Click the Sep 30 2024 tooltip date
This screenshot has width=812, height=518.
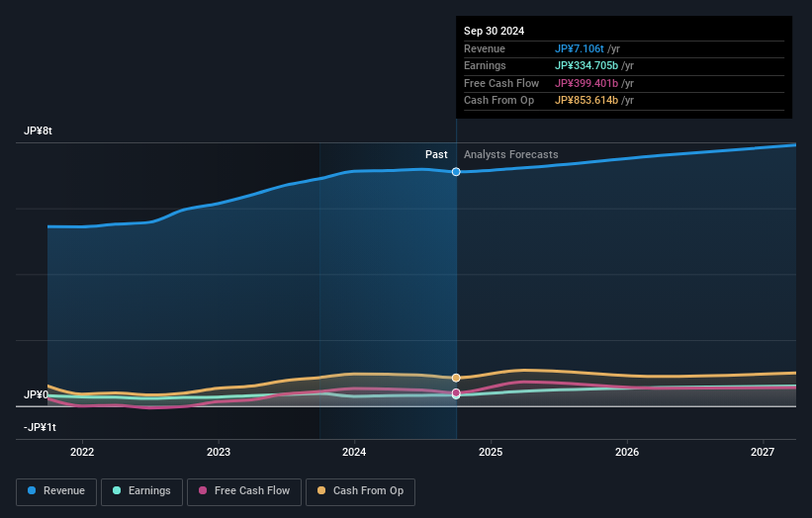[x=495, y=31]
